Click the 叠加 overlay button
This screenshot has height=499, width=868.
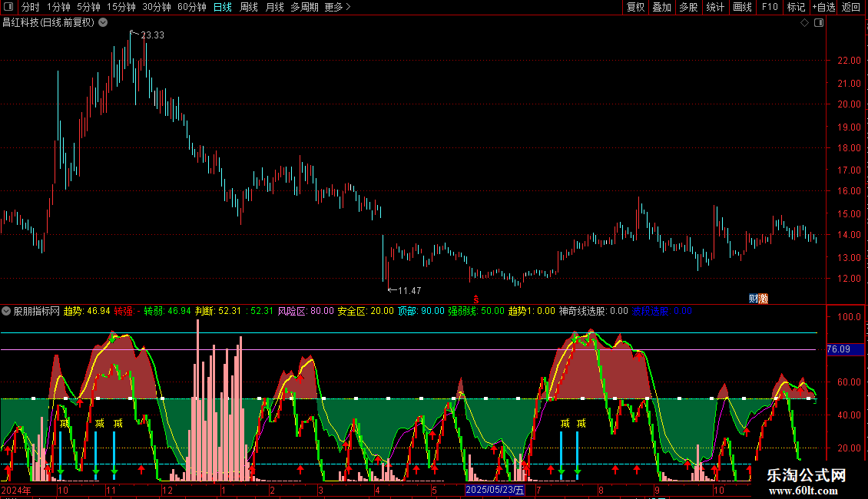coord(661,7)
